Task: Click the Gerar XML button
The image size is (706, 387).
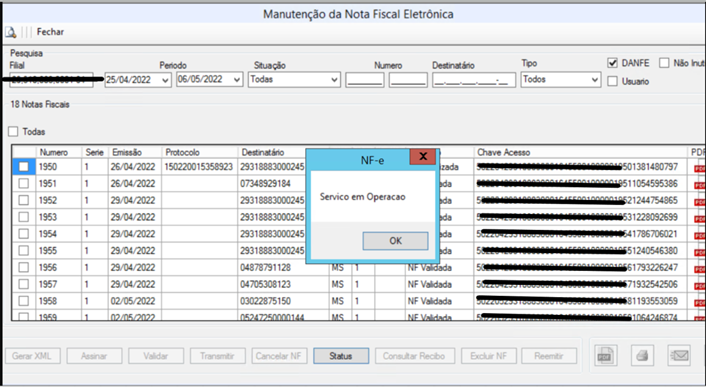Action: pyautogui.click(x=32, y=356)
